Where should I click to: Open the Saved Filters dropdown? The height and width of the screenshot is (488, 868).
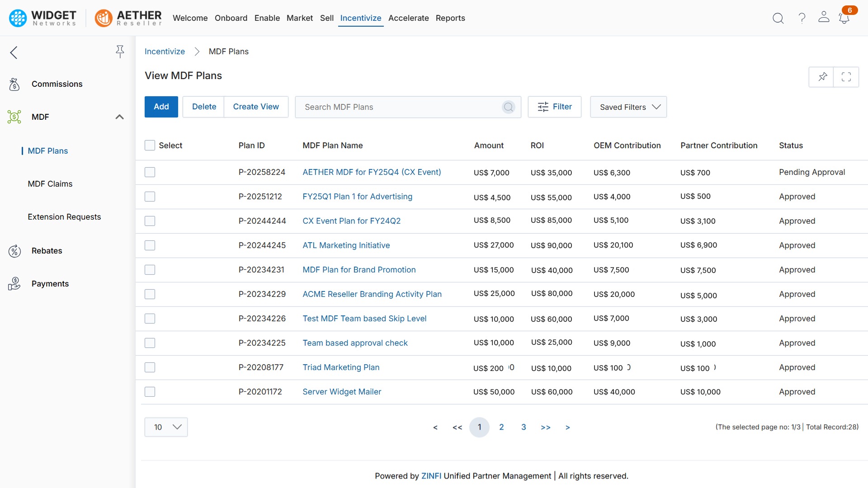tap(628, 107)
